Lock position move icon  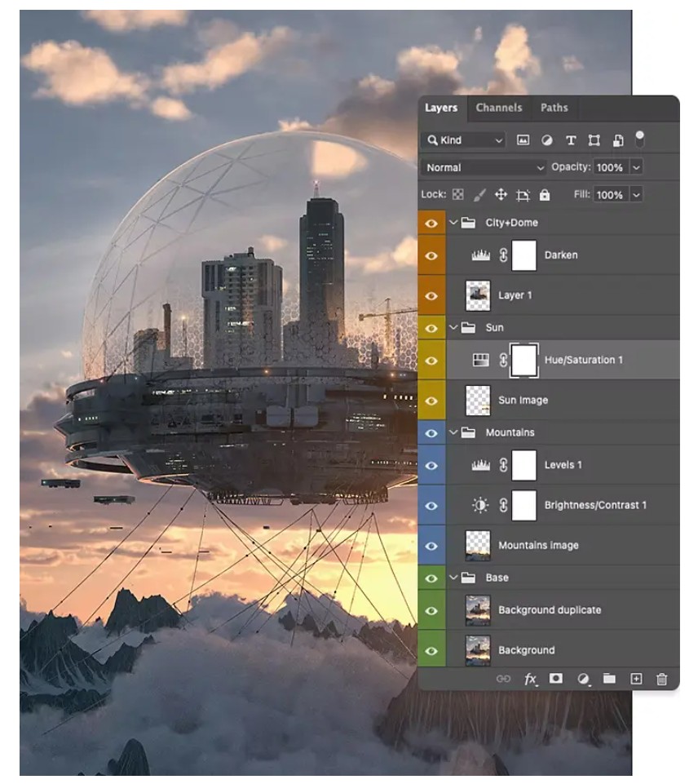point(501,194)
